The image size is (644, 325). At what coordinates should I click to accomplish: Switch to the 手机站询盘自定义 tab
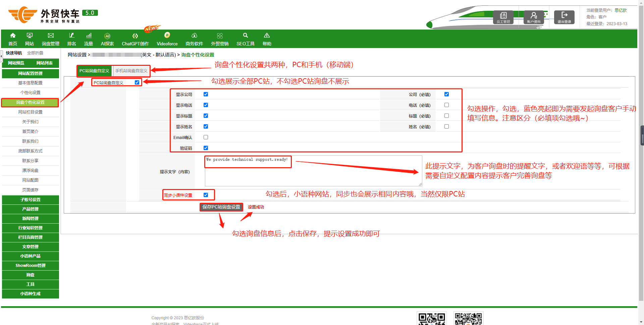[131, 71]
